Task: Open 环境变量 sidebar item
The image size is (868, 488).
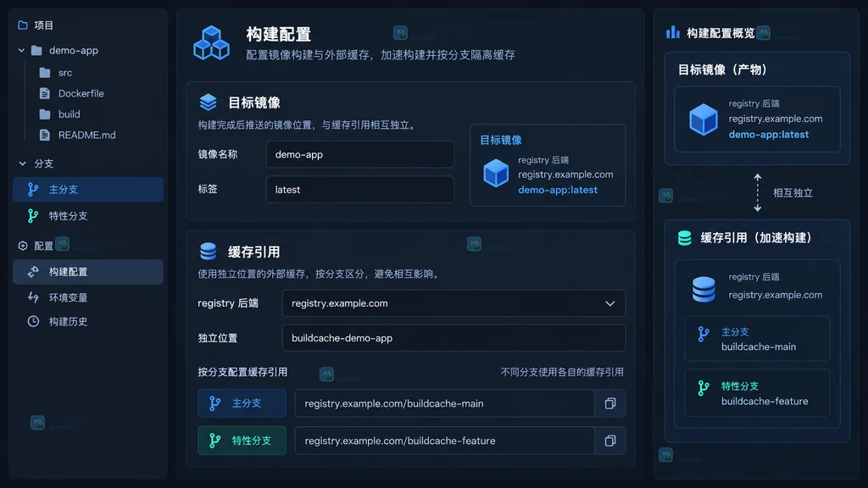Action: tap(88, 297)
